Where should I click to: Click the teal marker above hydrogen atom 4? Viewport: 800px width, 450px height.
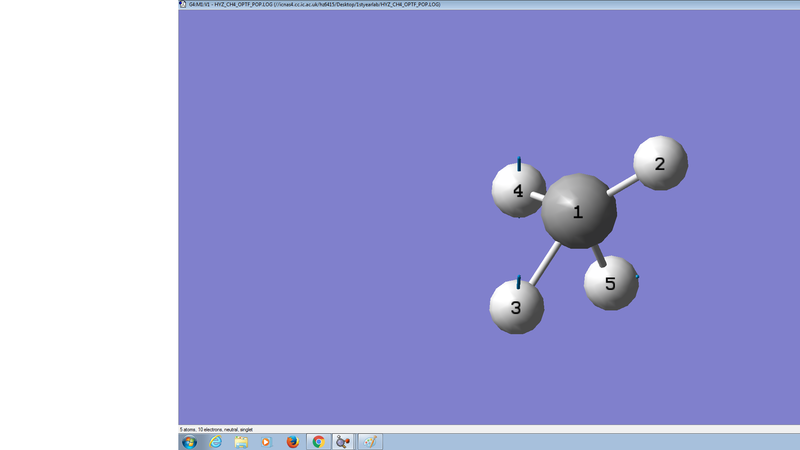[519, 163]
